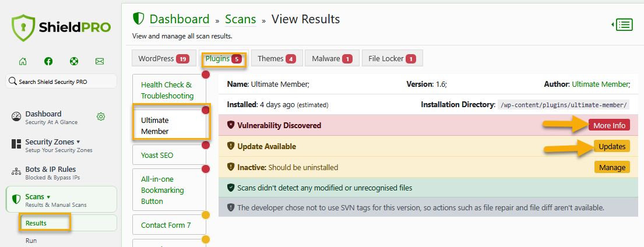
Task: Click the green shield icon beside breadcrumb
Action: 138,19
